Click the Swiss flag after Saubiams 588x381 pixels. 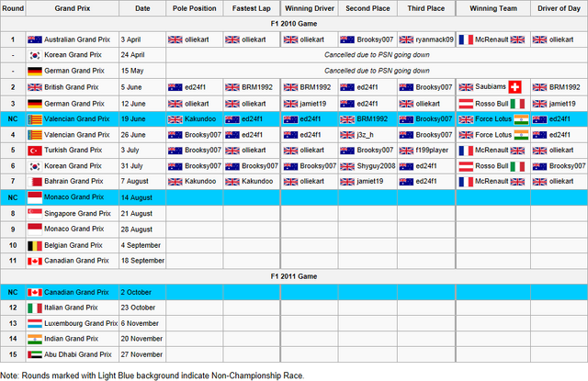(514, 87)
